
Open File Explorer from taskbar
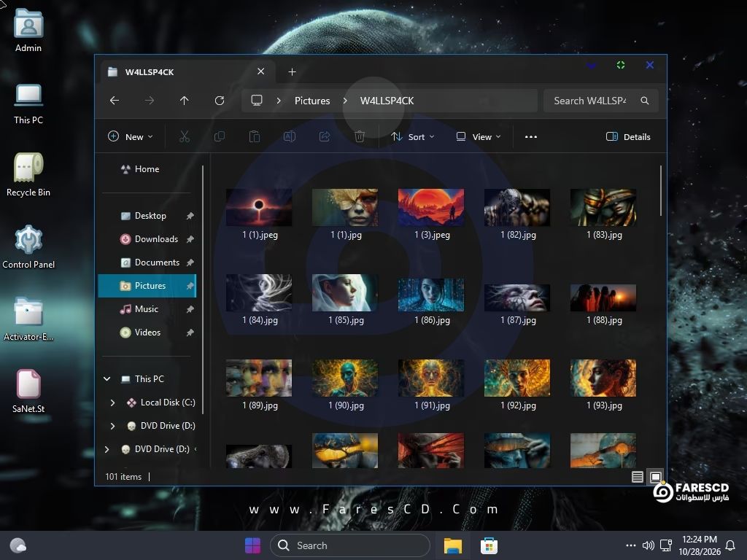click(452, 545)
